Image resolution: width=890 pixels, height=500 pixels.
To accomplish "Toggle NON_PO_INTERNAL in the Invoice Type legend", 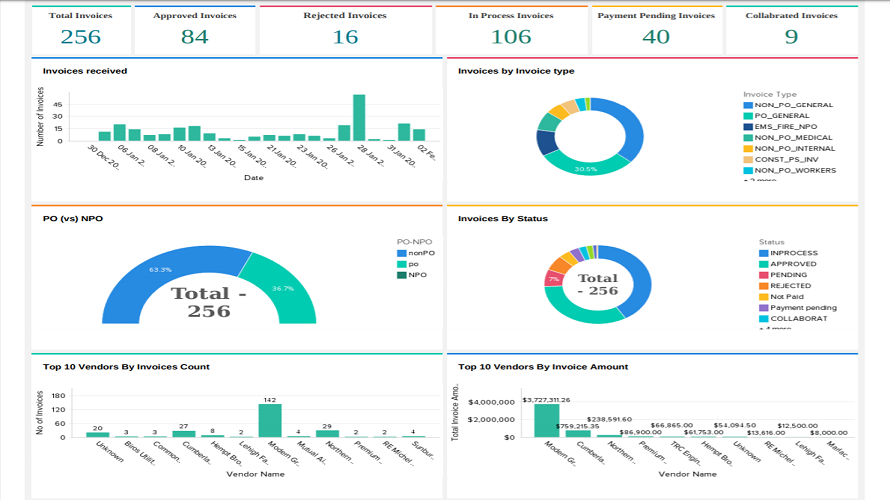I will 790,149.
